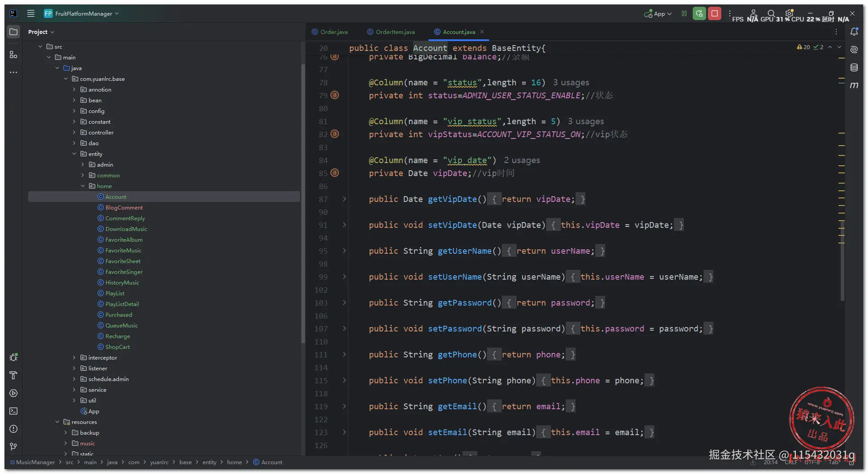
Task: Switch to the Order.java tab
Action: [330, 32]
